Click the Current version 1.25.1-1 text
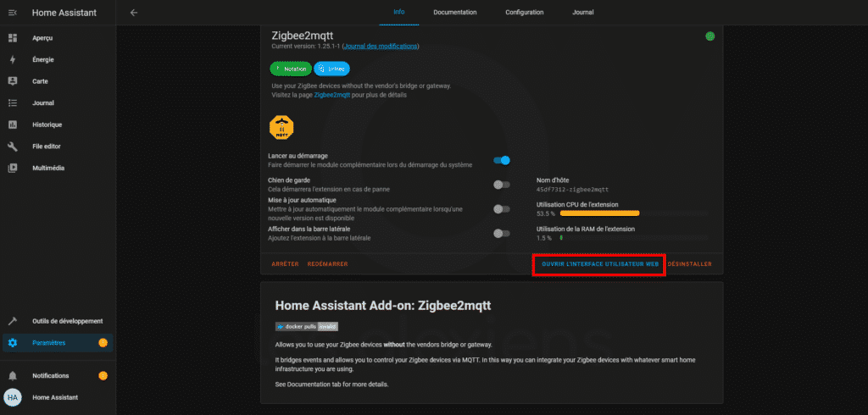The width and height of the screenshot is (868, 415). 306,47
